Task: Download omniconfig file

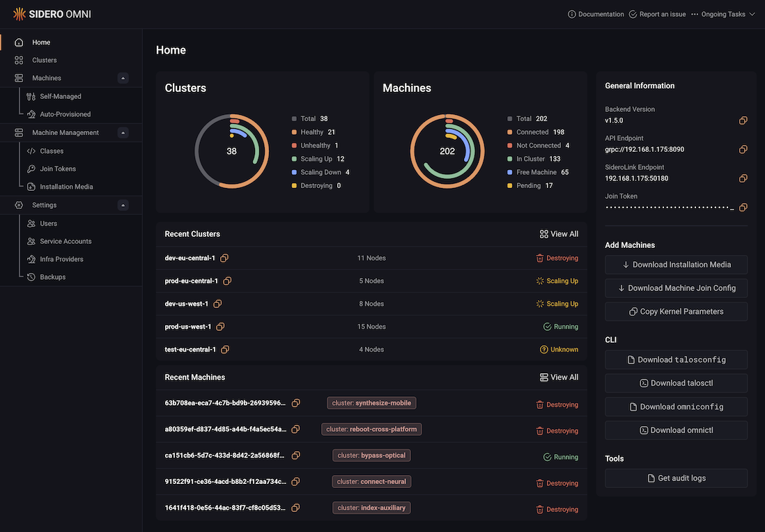Action: [x=677, y=407]
